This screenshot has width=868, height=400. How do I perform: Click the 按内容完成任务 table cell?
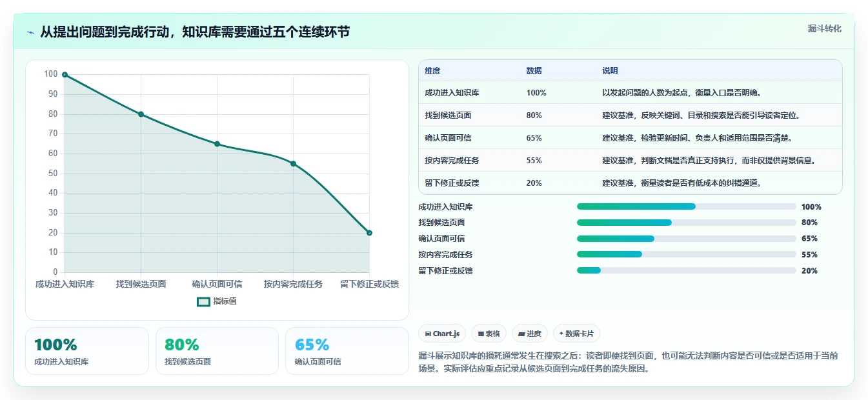click(x=452, y=161)
